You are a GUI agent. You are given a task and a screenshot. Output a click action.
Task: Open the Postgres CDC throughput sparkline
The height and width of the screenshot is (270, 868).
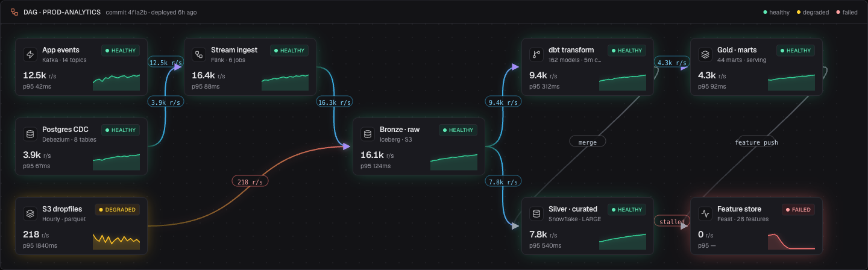point(116,162)
